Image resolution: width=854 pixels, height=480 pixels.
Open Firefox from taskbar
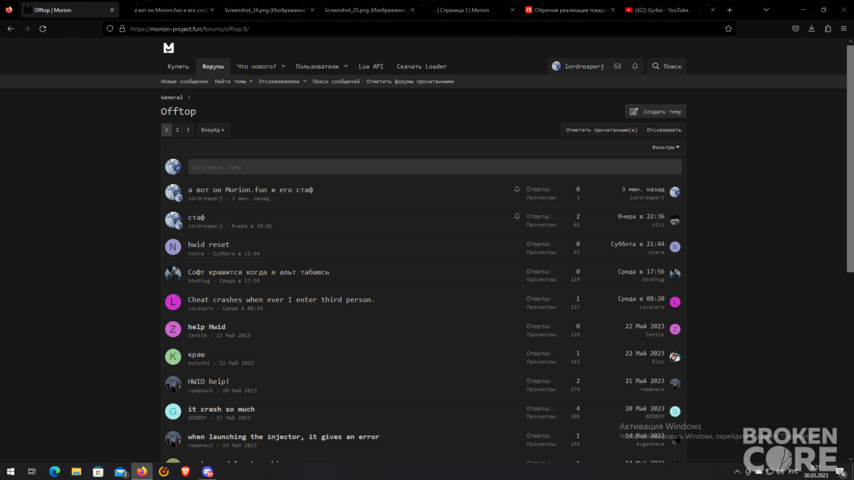[x=142, y=471]
